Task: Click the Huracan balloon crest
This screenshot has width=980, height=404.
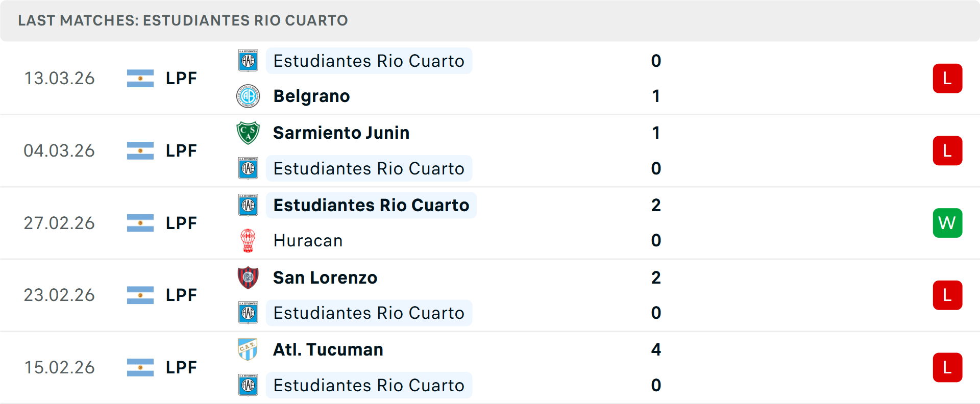Action: pyautogui.click(x=248, y=241)
